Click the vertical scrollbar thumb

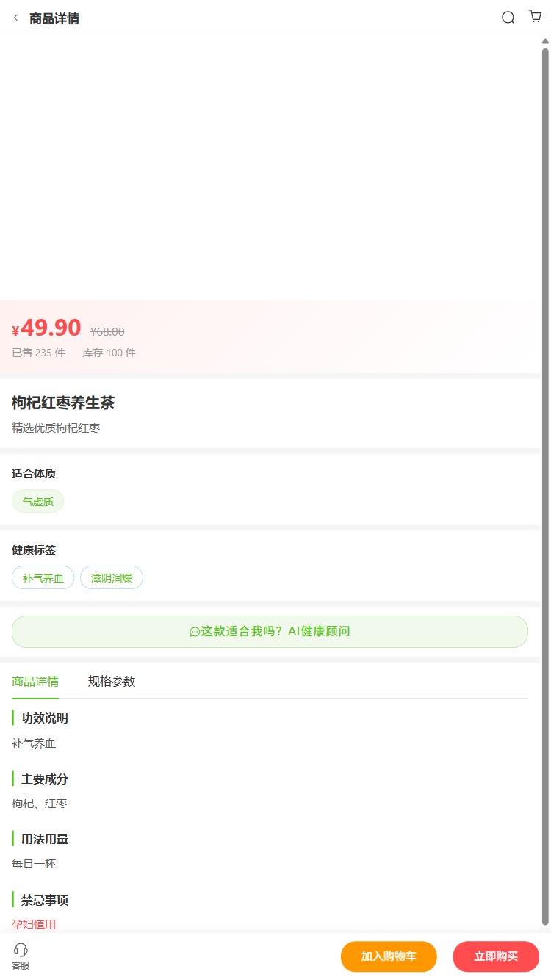(x=545, y=485)
